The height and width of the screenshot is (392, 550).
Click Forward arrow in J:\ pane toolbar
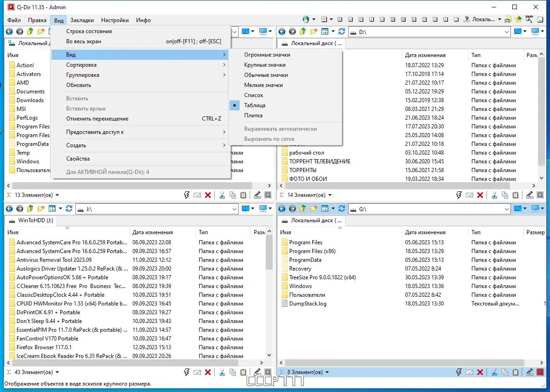tap(20, 209)
